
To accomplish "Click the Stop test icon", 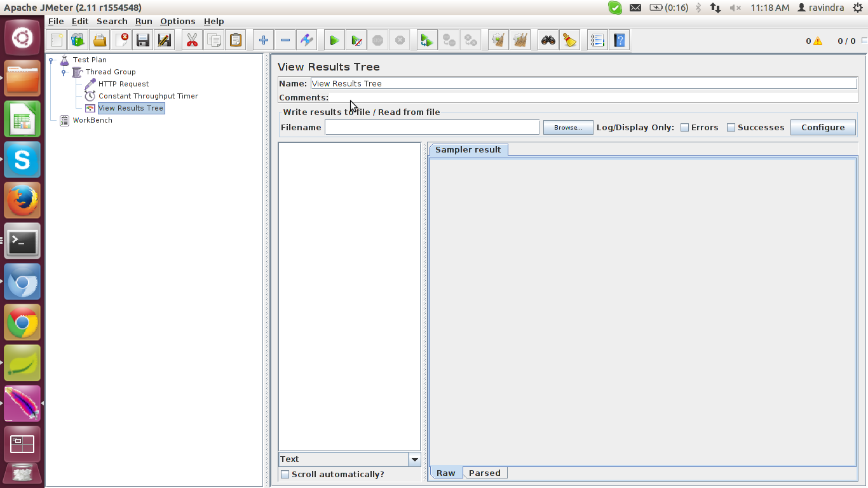I will tap(378, 41).
